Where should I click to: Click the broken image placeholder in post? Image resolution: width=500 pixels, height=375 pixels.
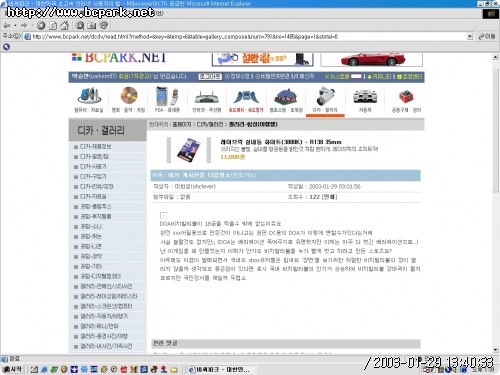tap(163, 215)
